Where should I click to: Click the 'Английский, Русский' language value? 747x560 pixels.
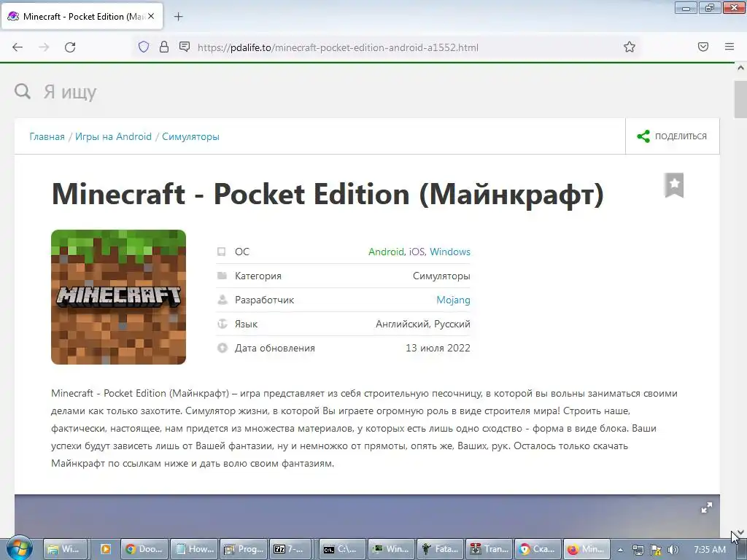[423, 324]
